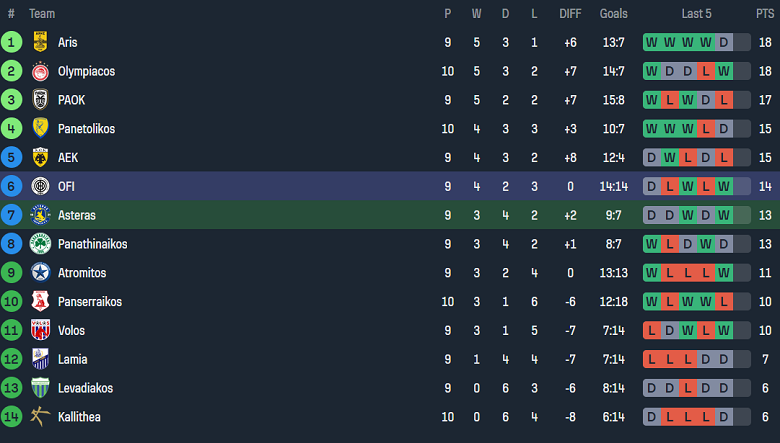Click Aris's most recent form result box

coord(741,42)
